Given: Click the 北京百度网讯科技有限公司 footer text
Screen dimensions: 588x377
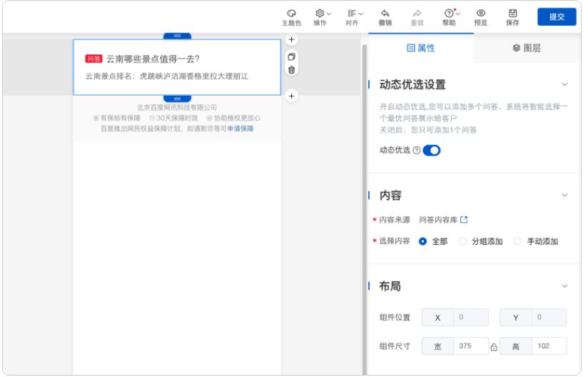Looking at the screenshot, I should tap(177, 108).
